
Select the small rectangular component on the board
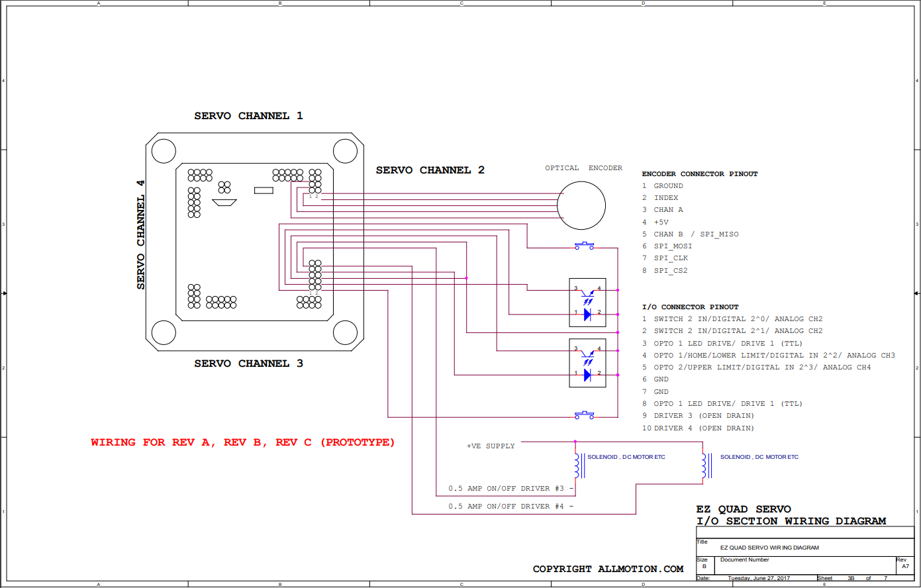click(264, 191)
